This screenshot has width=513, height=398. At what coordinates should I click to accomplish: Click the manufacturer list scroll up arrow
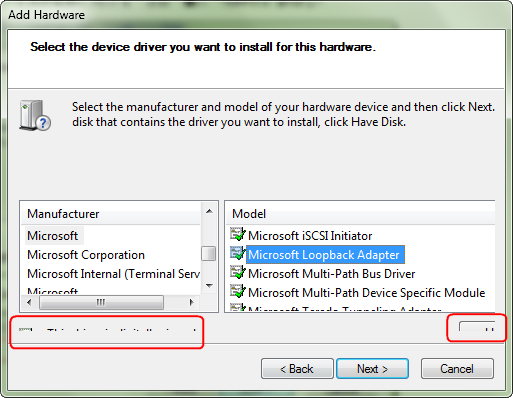point(209,211)
